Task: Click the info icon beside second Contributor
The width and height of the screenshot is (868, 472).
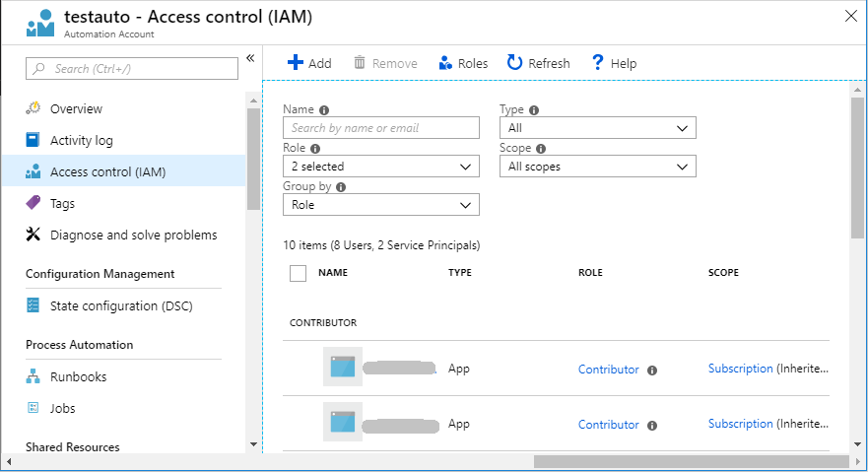Action: (652, 426)
